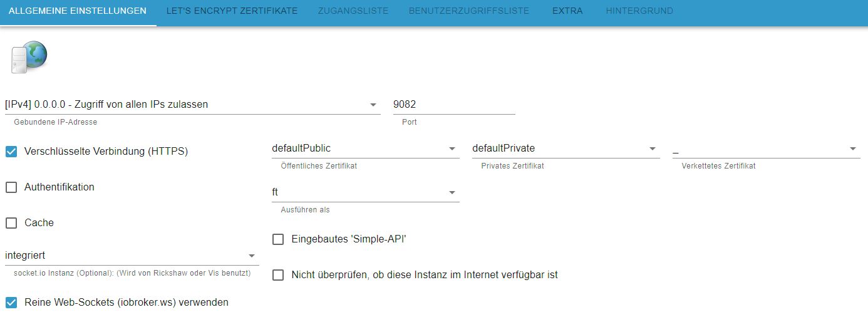Screen dimensions: 868x312
Task: Enable the Cache checkbox
Action: pos(11,223)
